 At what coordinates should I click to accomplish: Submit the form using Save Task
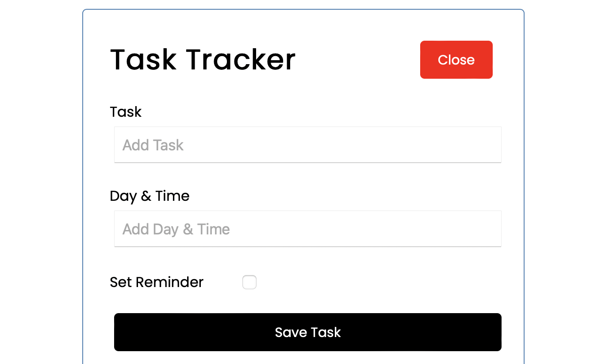pos(307,332)
